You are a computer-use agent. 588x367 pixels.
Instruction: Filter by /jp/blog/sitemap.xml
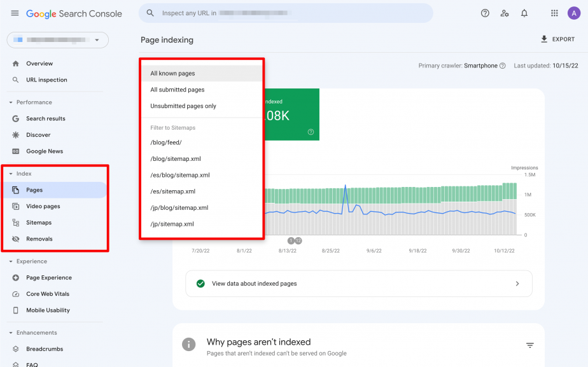pyautogui.click(x=202, y=208)
